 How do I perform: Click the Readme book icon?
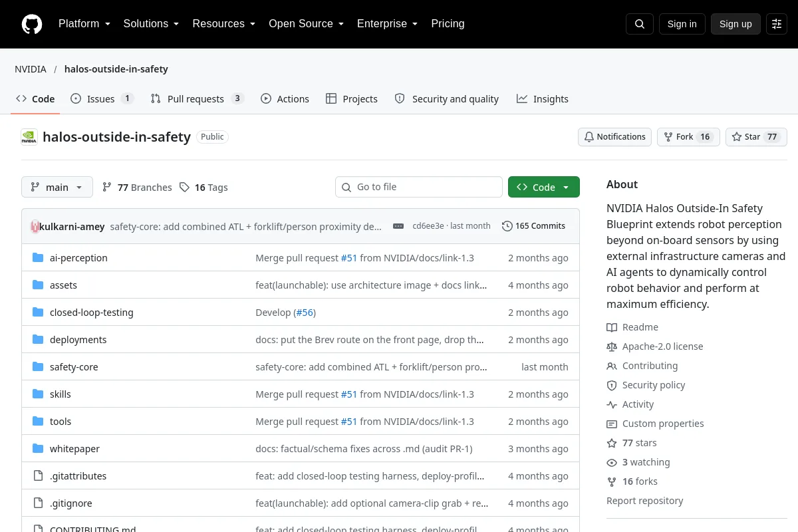(x=612, y=327)
